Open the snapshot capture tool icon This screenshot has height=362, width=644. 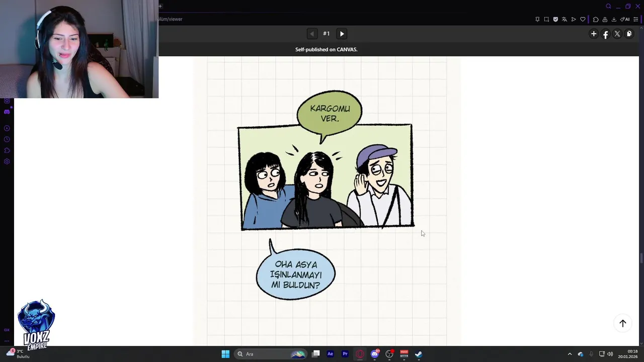[x=546, y=19]
